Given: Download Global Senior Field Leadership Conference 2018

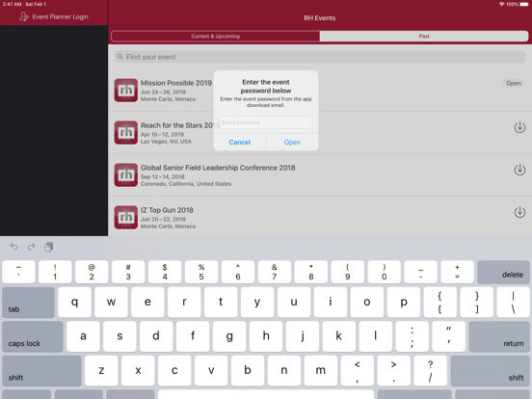Looking at the screenshot, I should [519, 170].
